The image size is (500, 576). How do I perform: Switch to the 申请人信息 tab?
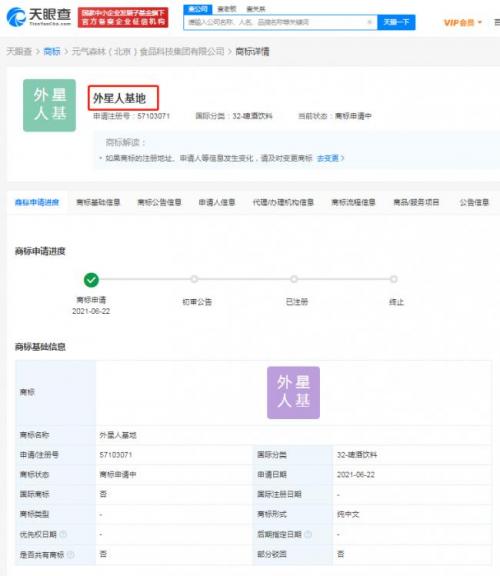click(217, 202)
